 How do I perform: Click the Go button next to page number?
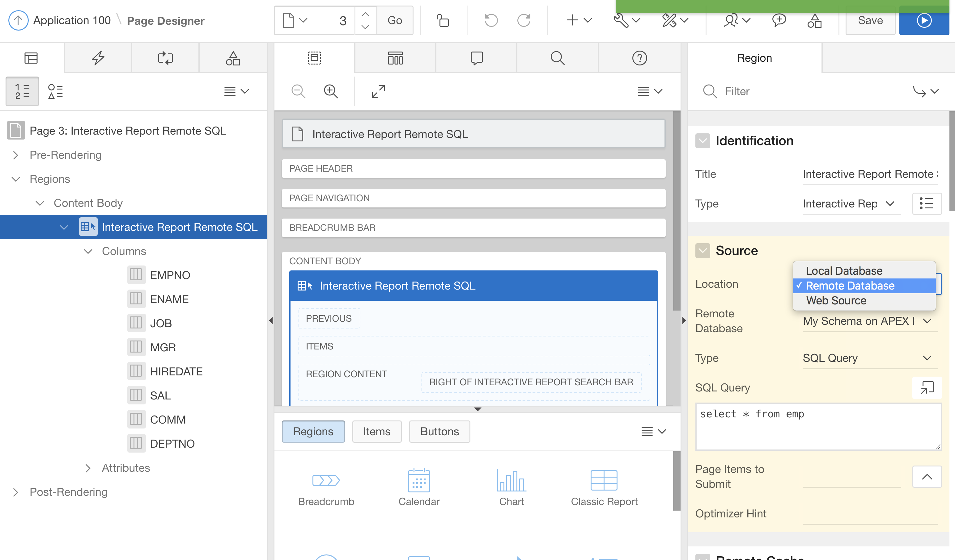394,20
